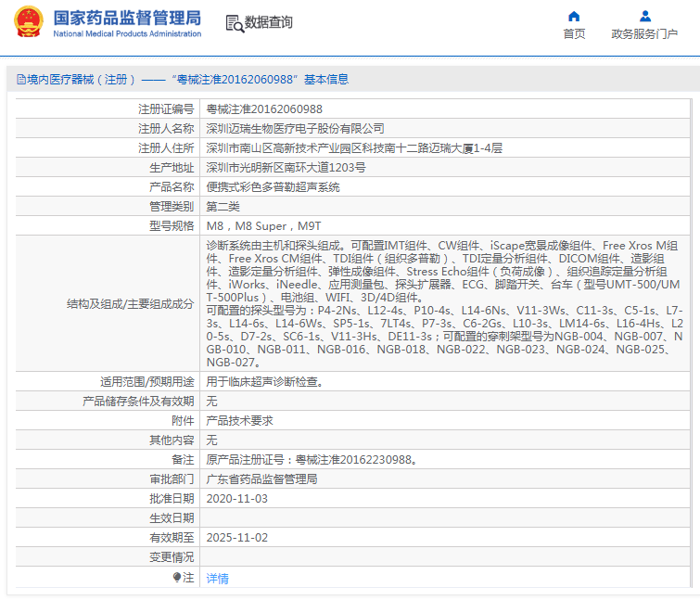Click the National Medical Products Administration subtitle
Viewport: 700px width, 600px height.
point(127,34)
